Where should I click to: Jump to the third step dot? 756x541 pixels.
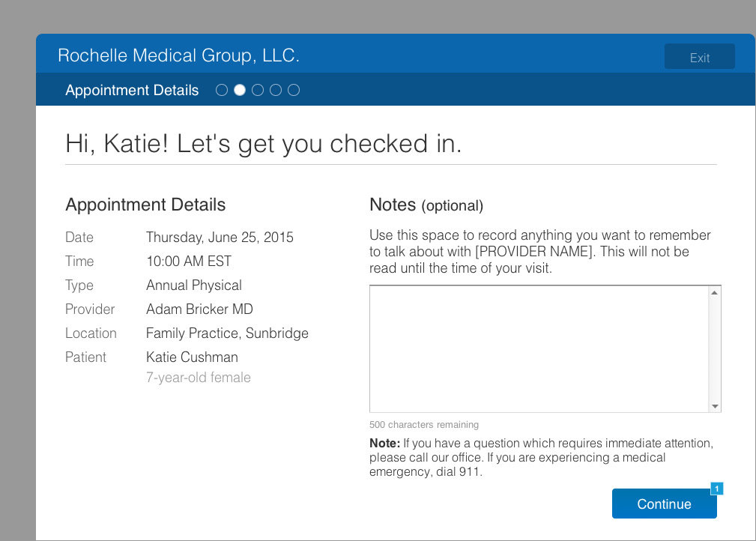[258, 90]
